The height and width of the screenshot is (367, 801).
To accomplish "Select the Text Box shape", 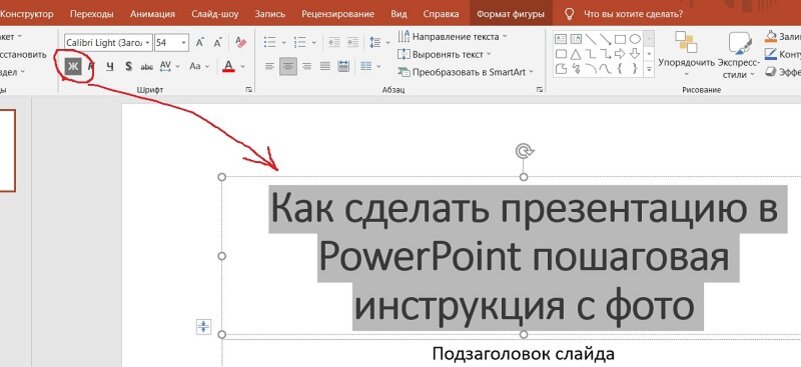I will coord(561,39).
